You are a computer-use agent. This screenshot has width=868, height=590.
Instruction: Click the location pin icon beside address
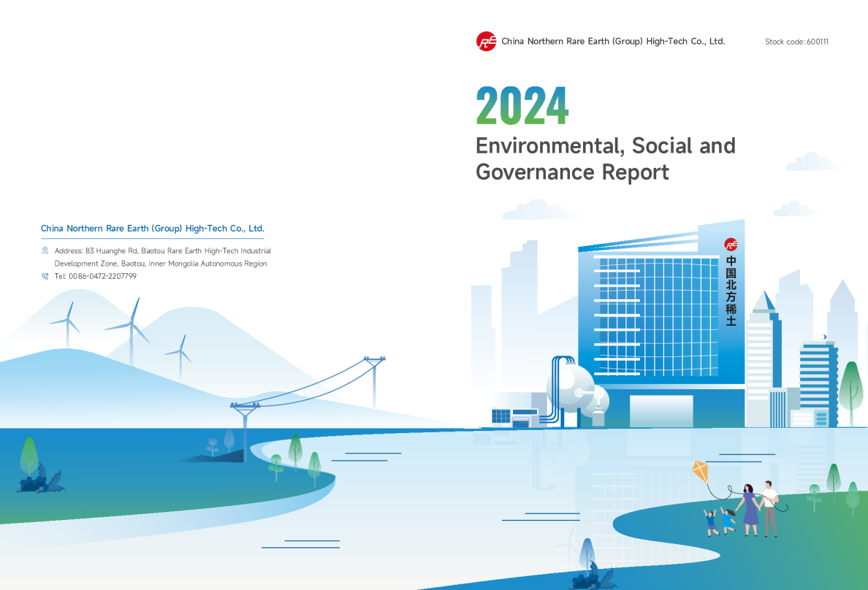point(45,250)
